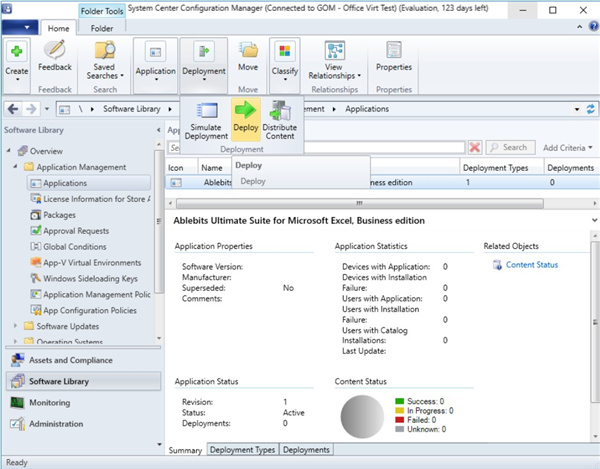600x469 pixels.
Task: Select the Overview node
Action: (46, 151)
